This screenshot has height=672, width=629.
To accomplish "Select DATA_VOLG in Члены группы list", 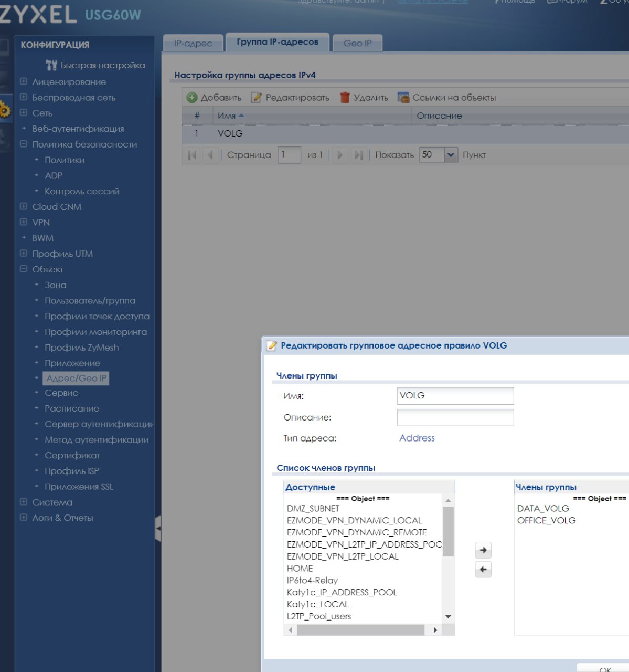I will pos(543,508).
